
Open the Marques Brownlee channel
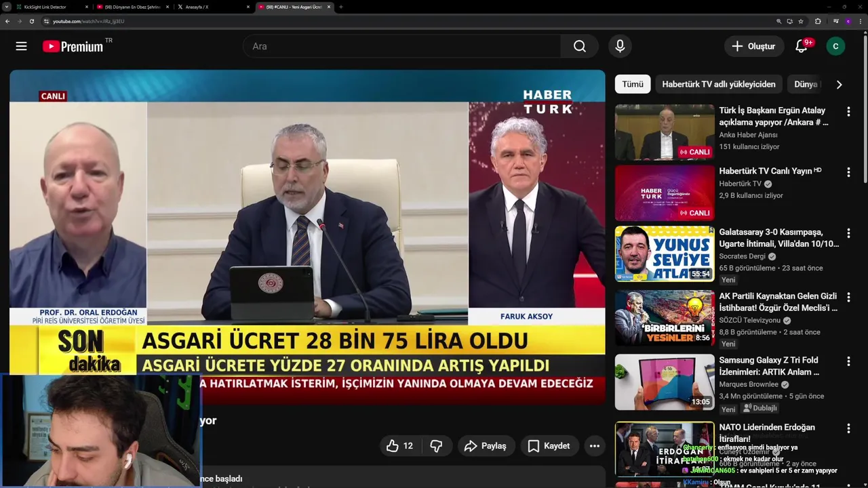click(749, 384)
